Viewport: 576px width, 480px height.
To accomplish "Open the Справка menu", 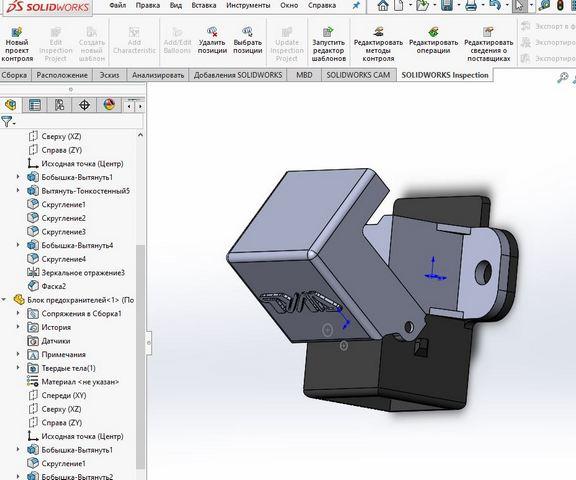I will click(x=322, y=6).
